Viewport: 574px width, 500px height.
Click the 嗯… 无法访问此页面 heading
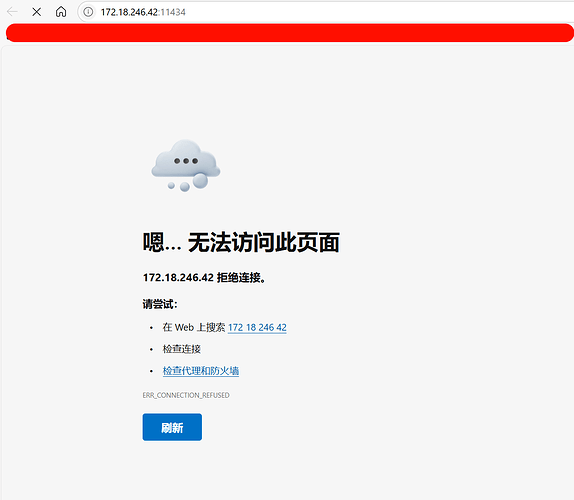(241, 242)
